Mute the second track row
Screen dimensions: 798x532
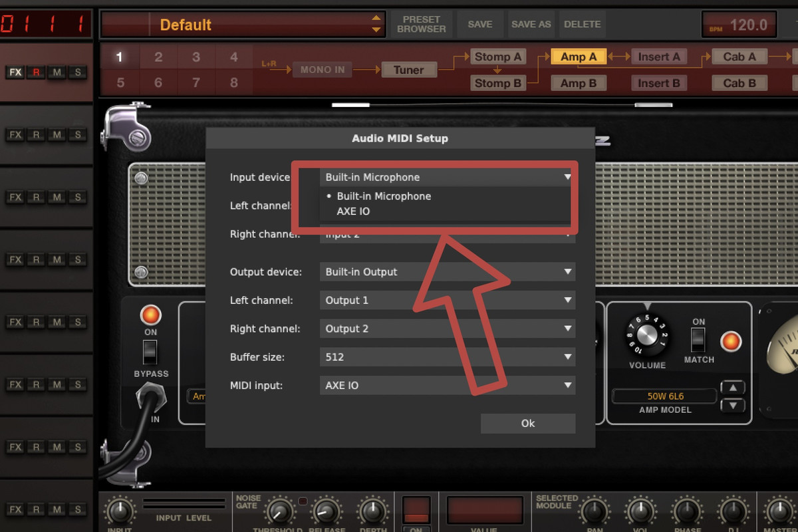click(x=57, y=135)
